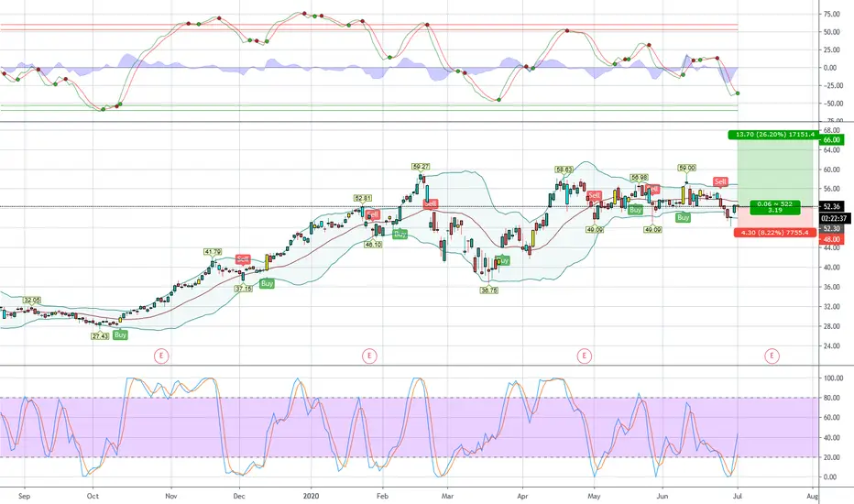Click the 37.15 pivot low label
The image size is (854, 504).
coord(244,289)
